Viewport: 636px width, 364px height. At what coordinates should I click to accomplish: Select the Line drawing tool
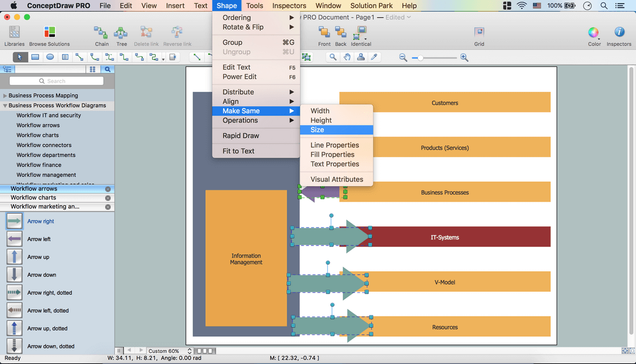197,57
